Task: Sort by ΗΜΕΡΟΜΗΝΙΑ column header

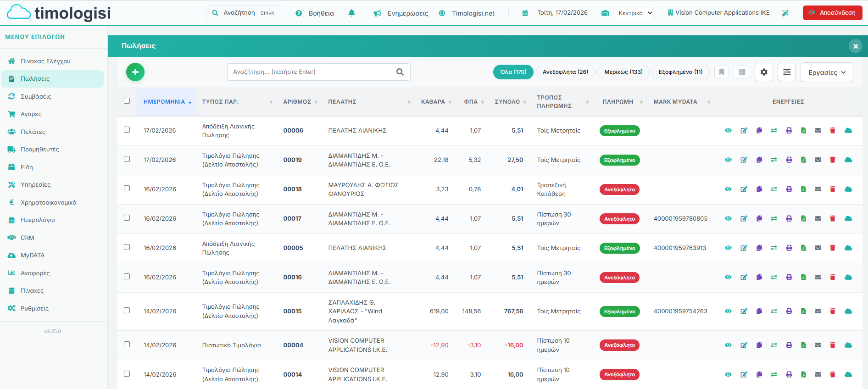Action: [164, 102]
